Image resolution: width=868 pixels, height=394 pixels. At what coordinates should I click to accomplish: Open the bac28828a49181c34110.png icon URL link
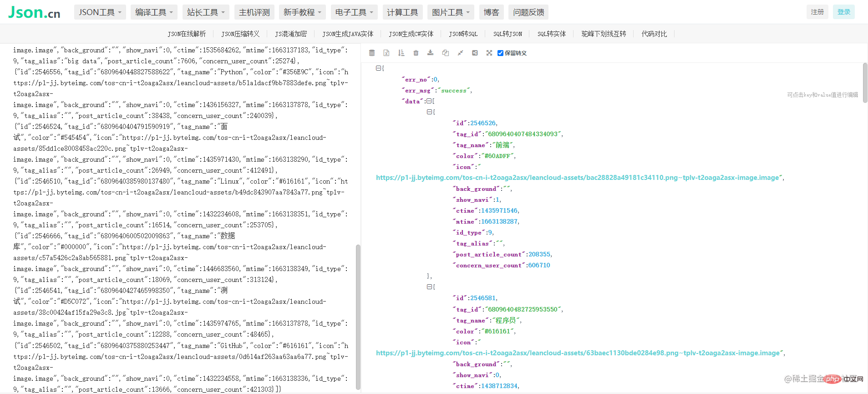pyautogui.click(x=577, y=178)
